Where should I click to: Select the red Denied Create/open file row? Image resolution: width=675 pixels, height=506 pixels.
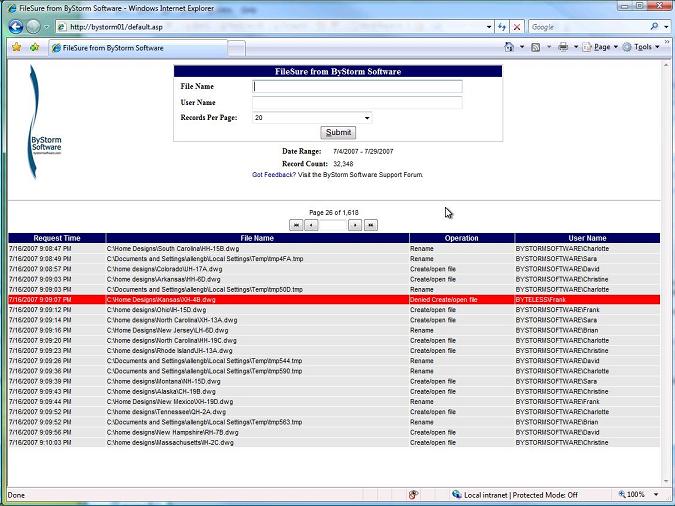tap(334, 300)
